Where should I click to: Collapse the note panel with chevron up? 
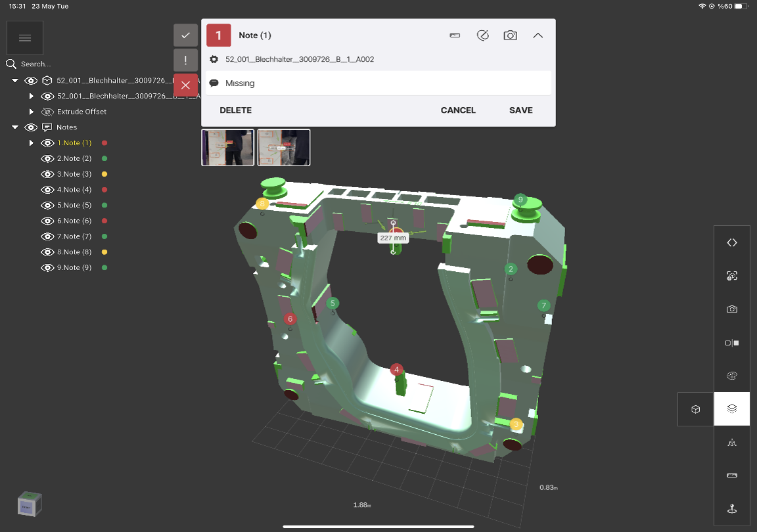tap(538, 35)
